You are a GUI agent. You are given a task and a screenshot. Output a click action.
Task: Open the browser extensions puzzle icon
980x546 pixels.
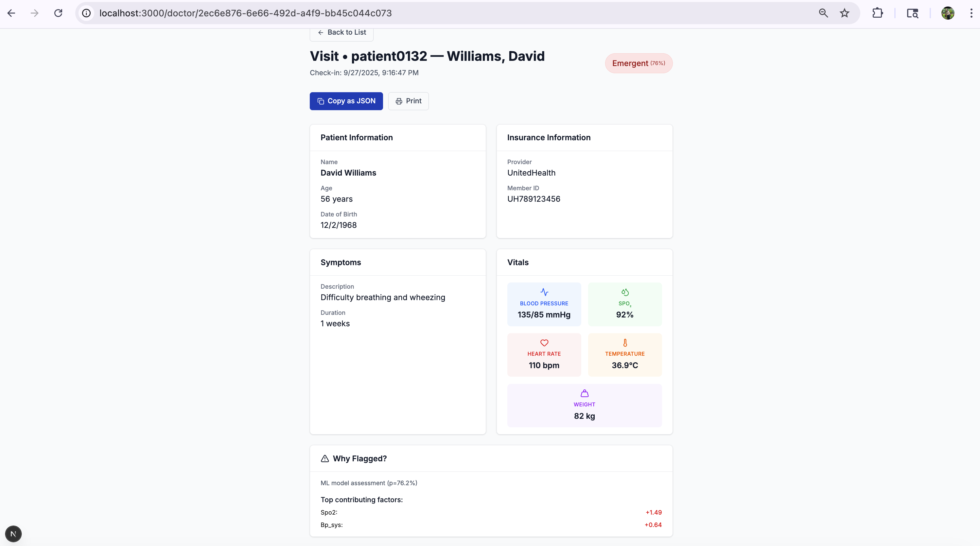(878, 13)
